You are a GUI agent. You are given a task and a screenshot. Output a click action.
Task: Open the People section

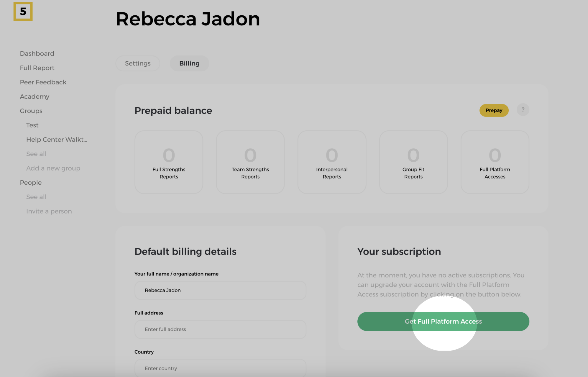(31, 183)
